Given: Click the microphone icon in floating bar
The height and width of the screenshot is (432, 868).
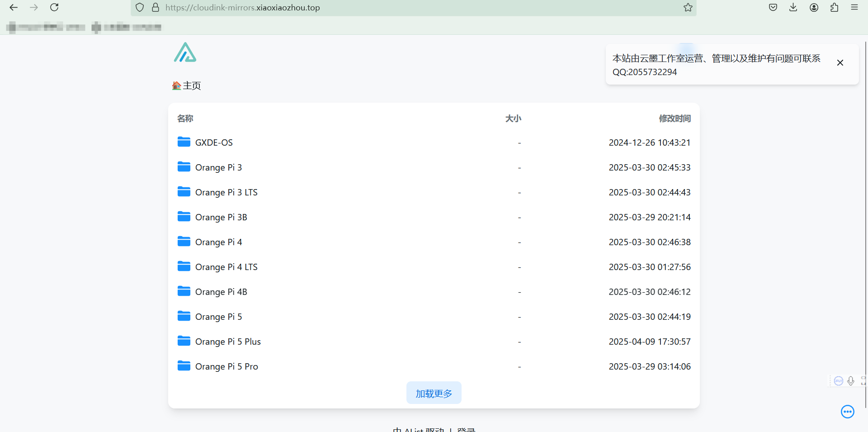Looking at the screenshot, I should click(851, 381).
